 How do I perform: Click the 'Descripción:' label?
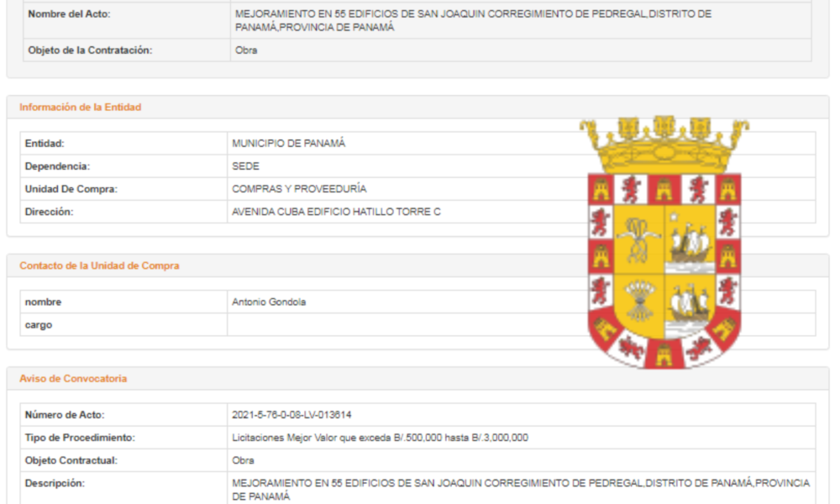[x=55, y=484]
